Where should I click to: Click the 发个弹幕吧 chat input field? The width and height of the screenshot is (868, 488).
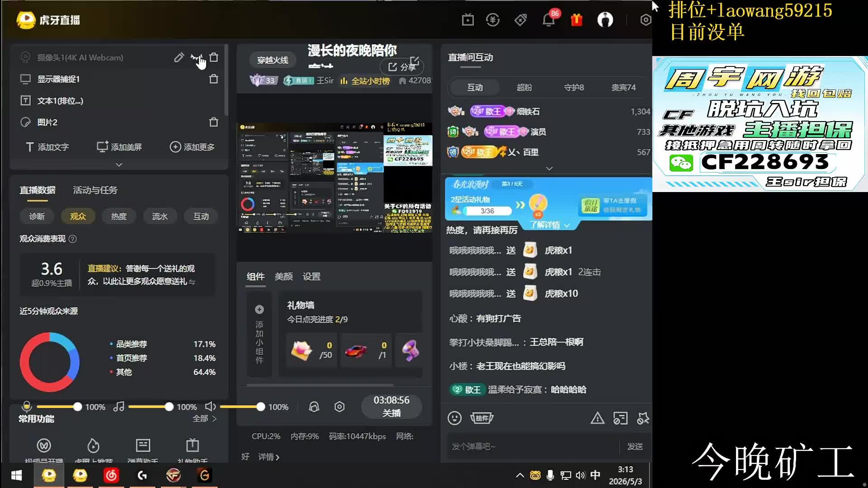[x=533, y=446]
